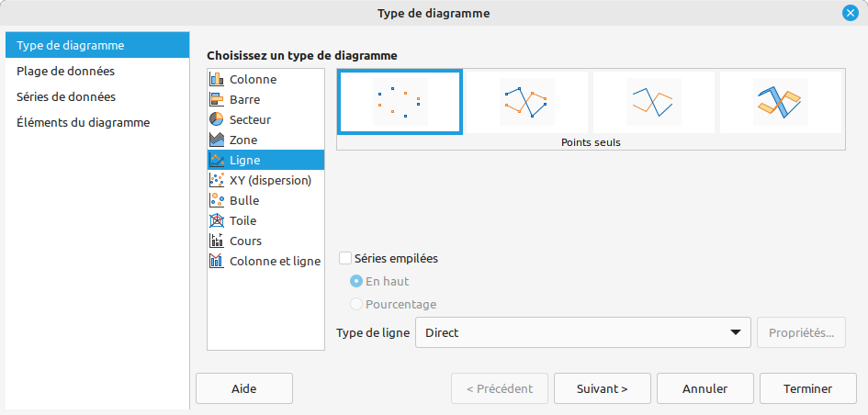Select the points and lines subtype thumbnail
Viewport: 868px width, 415px height.
click(526, 102)
